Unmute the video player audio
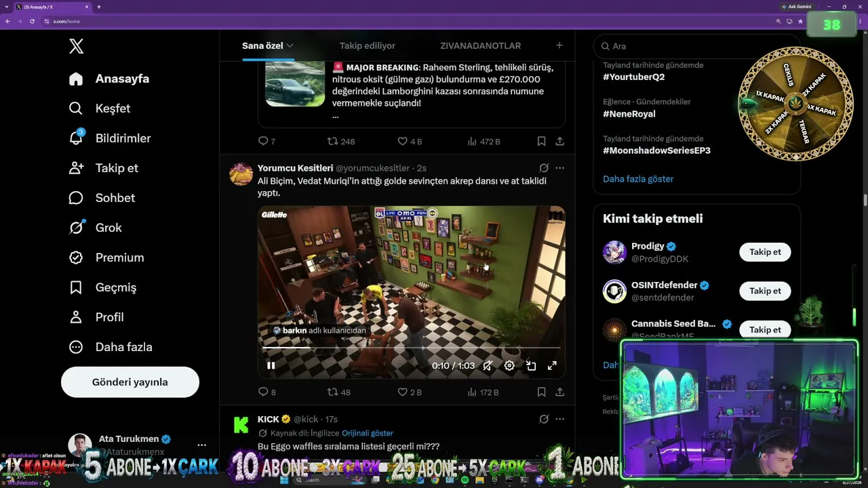 [488, 365]
